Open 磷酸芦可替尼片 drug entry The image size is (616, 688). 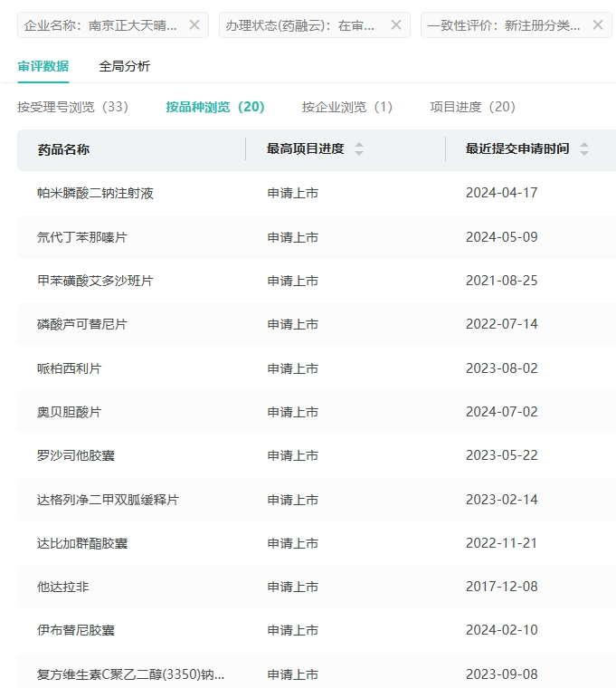[82, 324]
